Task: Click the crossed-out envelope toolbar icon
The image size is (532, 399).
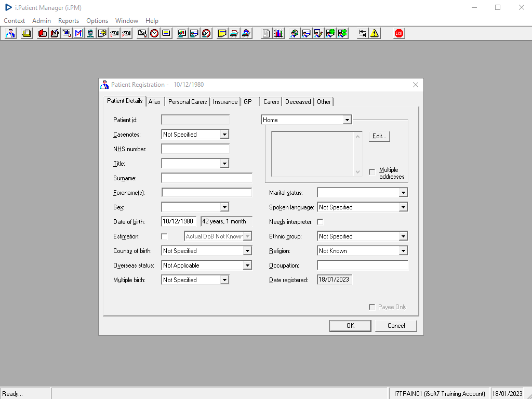Action: 142,33
